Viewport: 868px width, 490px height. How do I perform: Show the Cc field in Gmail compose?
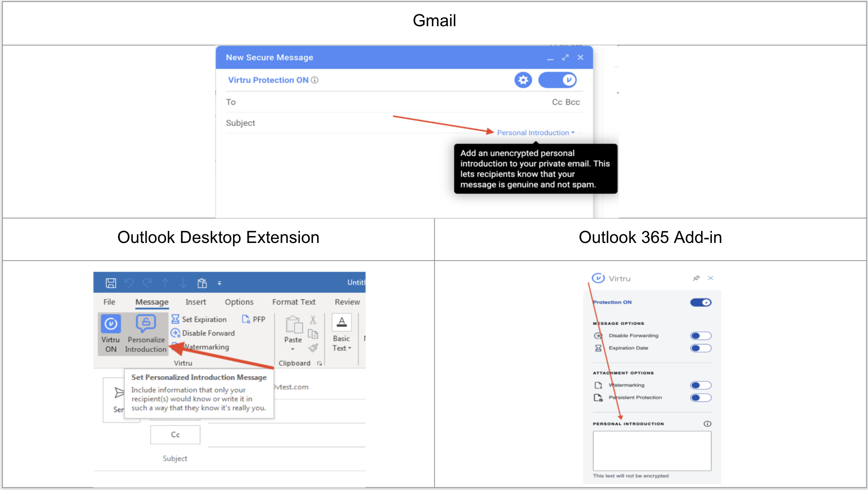[x=557, y=102]
